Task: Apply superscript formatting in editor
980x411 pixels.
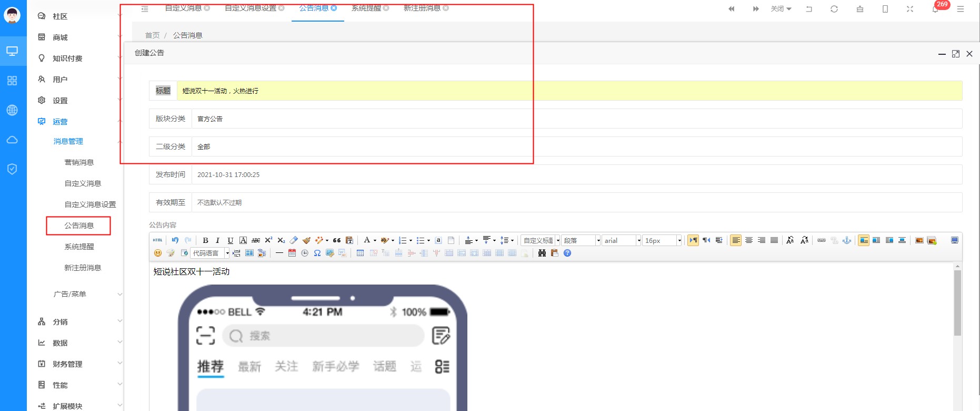Action: [268, 240]
